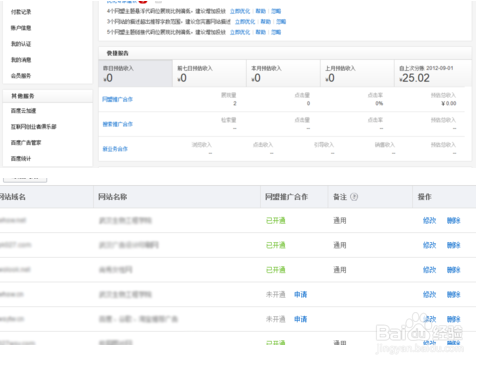
Task: Click 立即优化 on the '5个网盟主题' tip
Action: tap(240, 32)
